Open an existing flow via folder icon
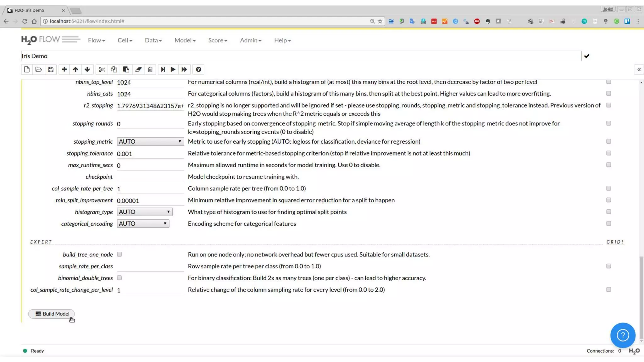644x362 pixels. [x=39, y=69]
